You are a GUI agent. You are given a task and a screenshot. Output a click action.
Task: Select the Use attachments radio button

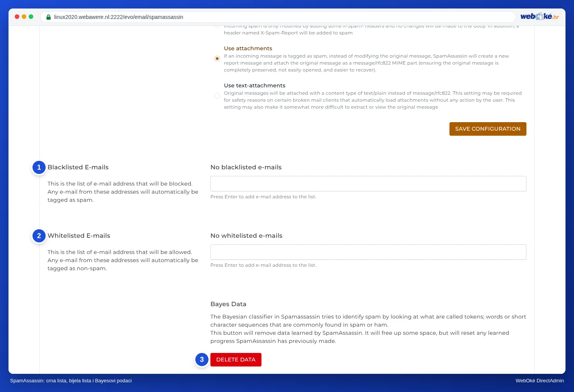[x=217, y=59]
